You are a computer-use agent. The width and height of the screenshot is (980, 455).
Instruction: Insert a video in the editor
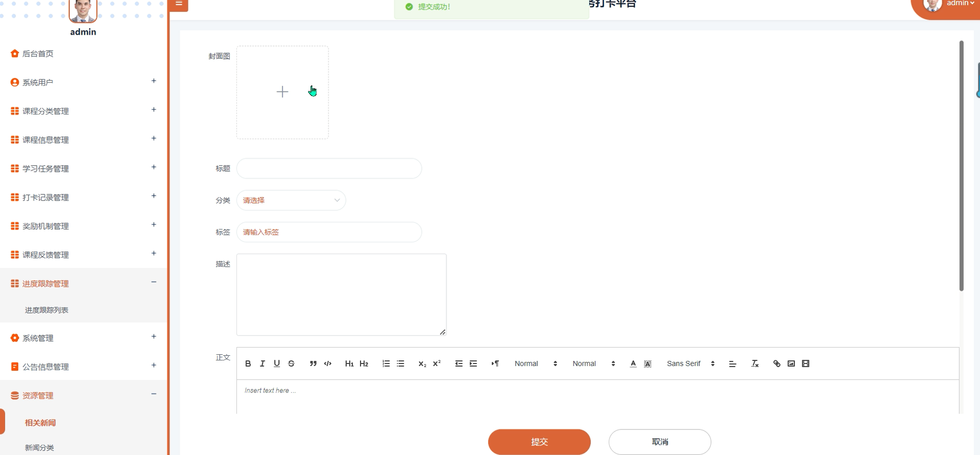click(805, 363)
